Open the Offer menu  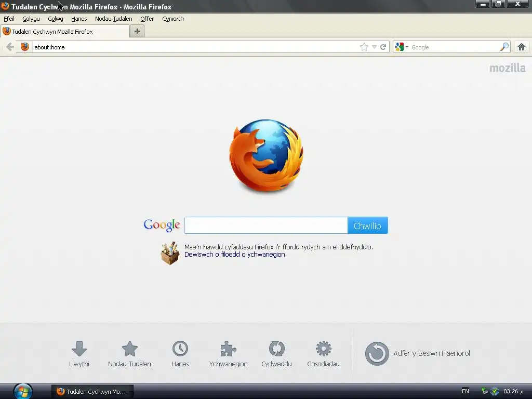click(147, 19)
